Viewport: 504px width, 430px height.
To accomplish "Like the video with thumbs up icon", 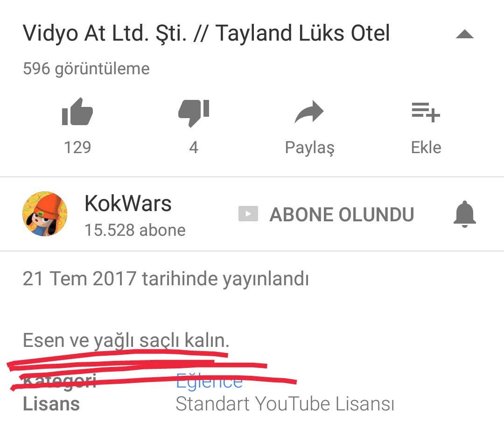I will tap(77, 111).
